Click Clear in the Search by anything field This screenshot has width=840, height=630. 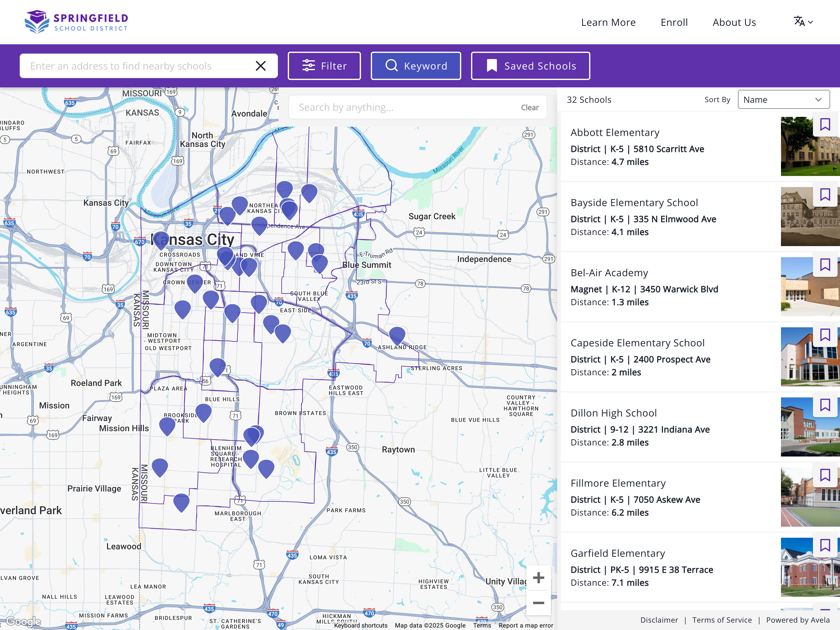click(x=529, y=107)
